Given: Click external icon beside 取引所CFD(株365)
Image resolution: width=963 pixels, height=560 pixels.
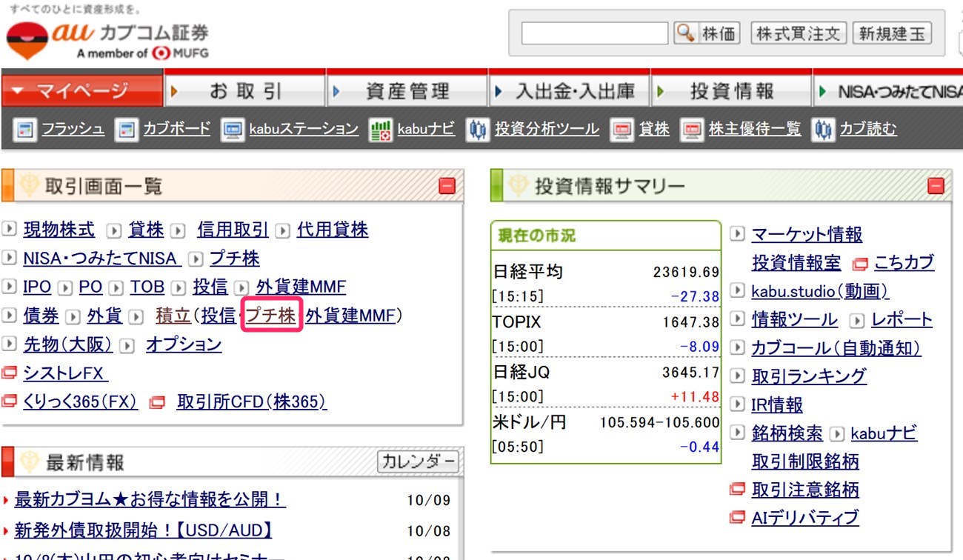Looking at the screenshot, I should (157, 402).
